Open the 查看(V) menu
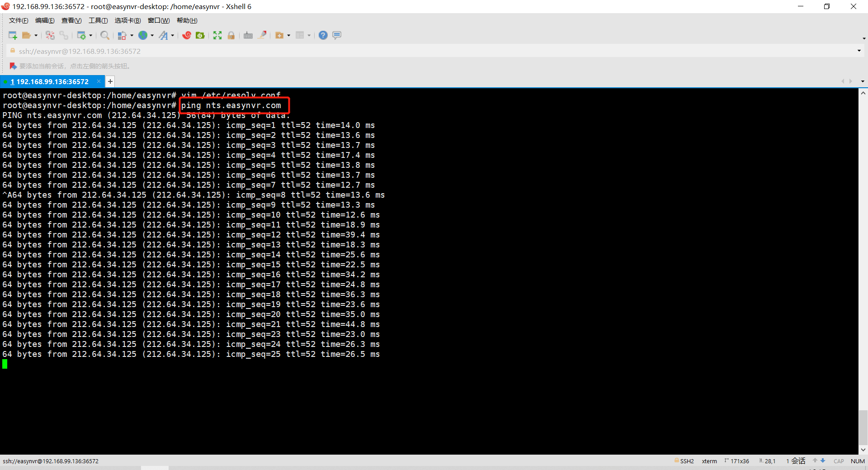868x470 pixels. pos(71,20)
